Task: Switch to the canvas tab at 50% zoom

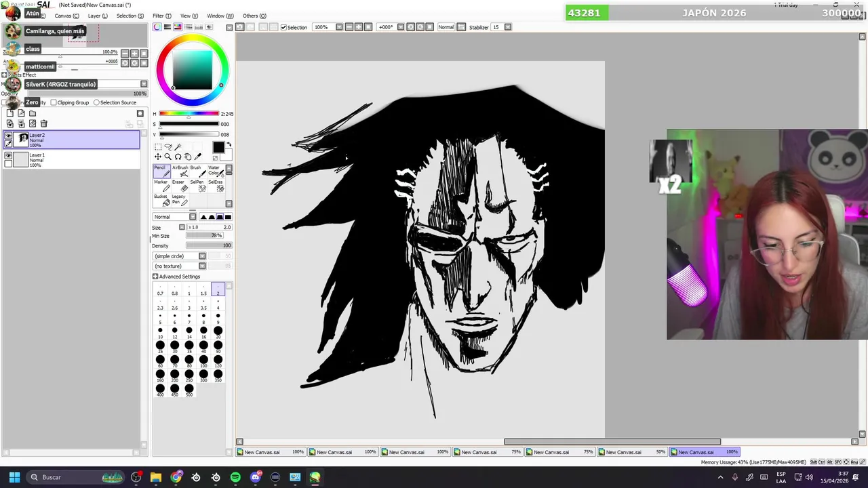Action: click(633, 452)
